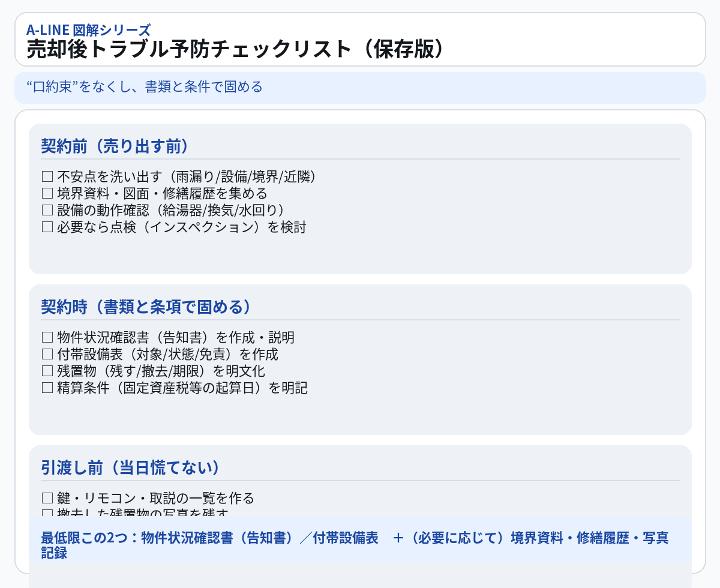Tick the 境界資料・図面・修繕履歴を集める box

tap(47, 194)
